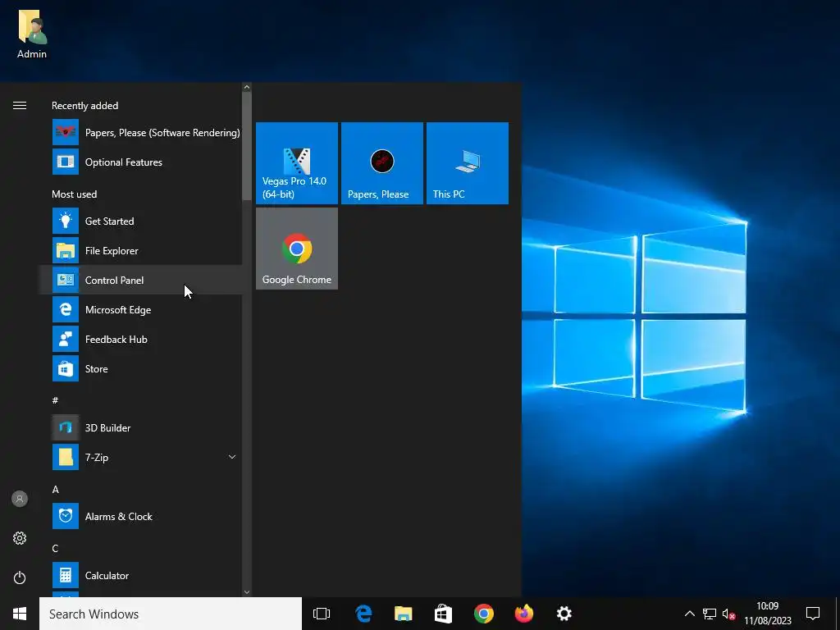Image resolution: width=840 pixels, height=630 pixels.
Task: Open the Vegas Pro 14.0 (64-bit) tile
Action: point(297,163)
